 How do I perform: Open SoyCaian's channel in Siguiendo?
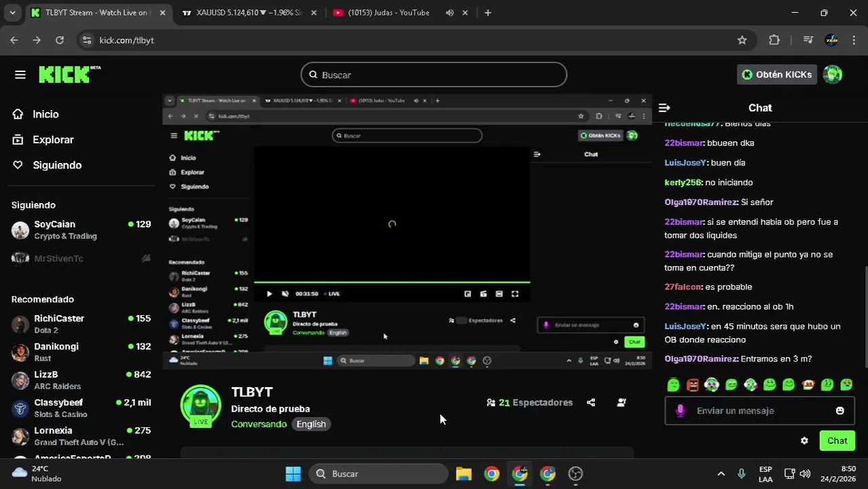click(82, 230)
